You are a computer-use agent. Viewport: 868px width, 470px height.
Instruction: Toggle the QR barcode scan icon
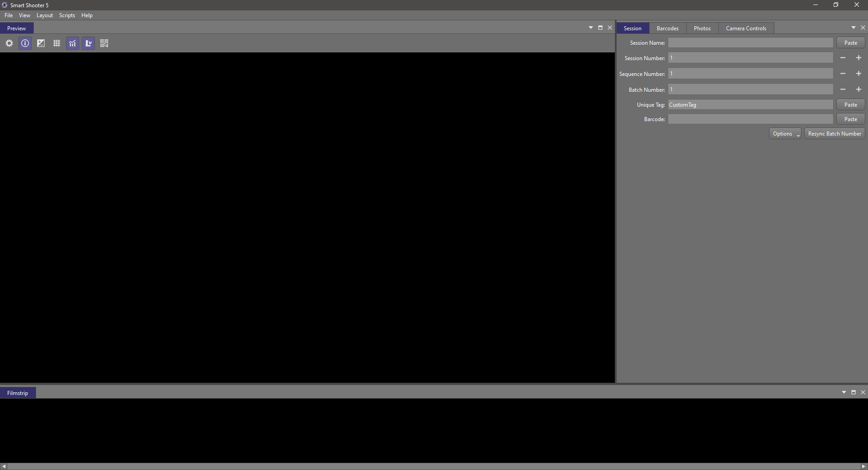[104, 43]
